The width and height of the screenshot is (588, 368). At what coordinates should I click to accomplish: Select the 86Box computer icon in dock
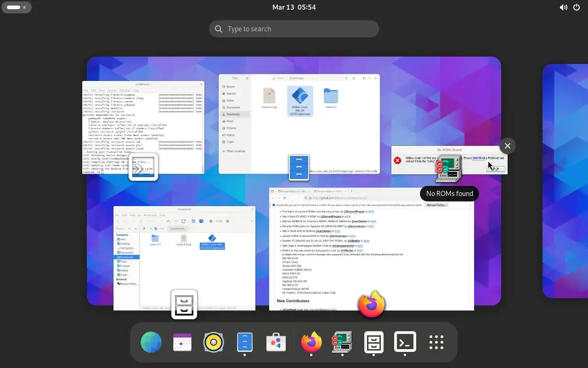pos(342,342)
